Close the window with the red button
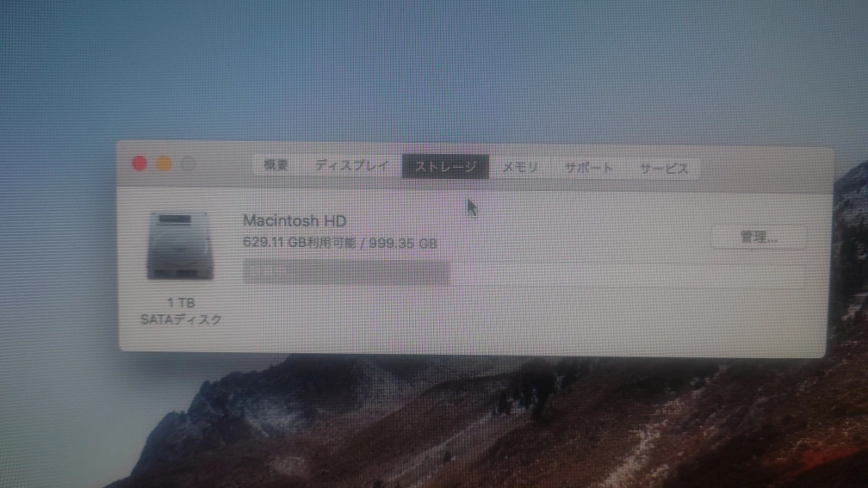This screenshot has width=868, height=488. point(139,164)
